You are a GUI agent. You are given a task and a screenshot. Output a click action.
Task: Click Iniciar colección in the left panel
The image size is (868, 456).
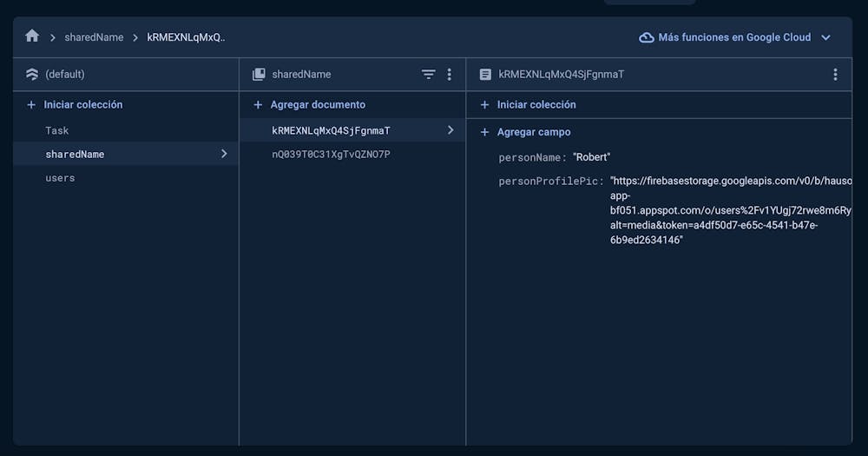click(82, 104)
